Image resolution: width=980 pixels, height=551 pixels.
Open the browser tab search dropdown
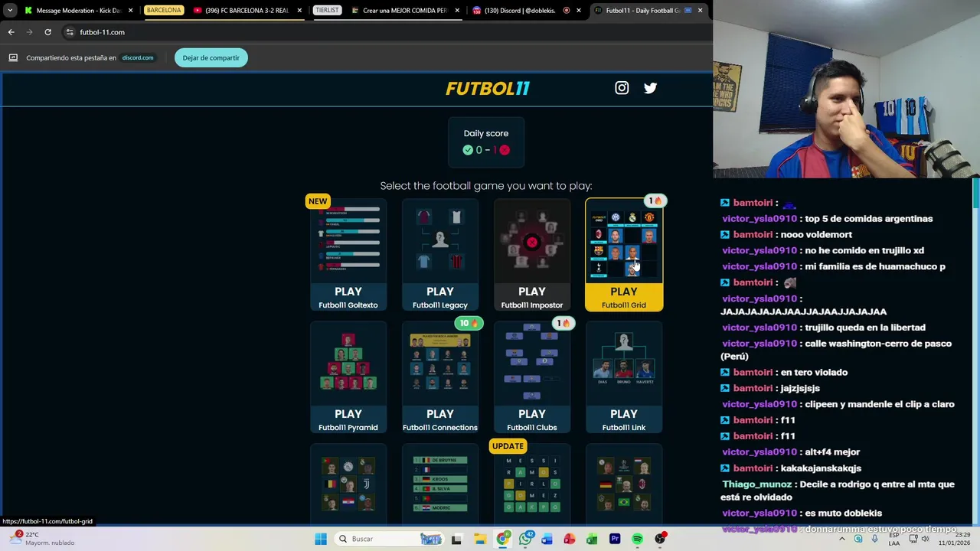point(10,11)
